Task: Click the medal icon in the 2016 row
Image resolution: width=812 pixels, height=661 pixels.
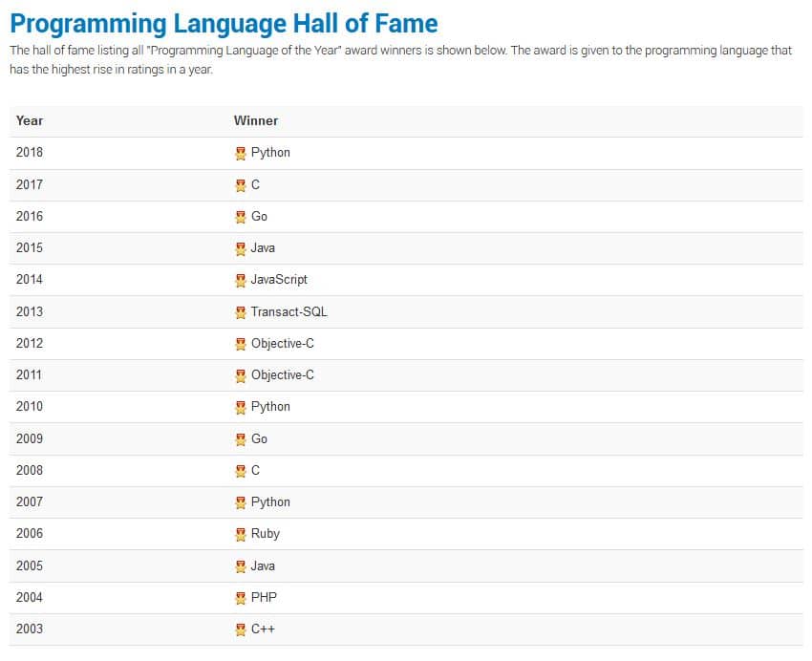Action: tap(241, 217)
